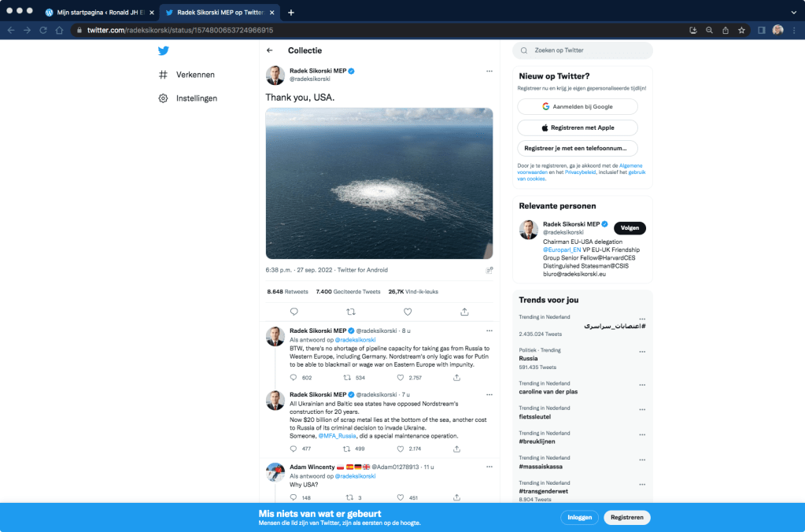
Task: Open the sea bubbles photo in tweet
Action: (379, 183)
